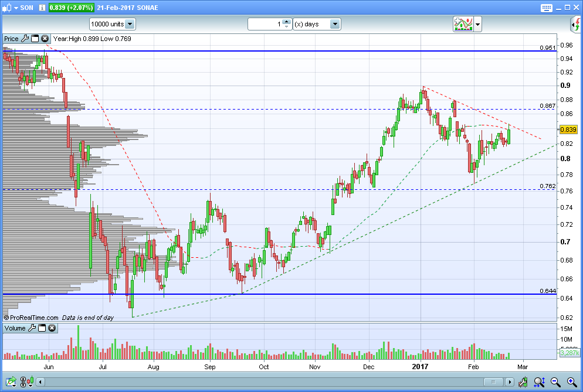583x392 pixels.
Task: Increase the timeframe value with up stepper
Action: (286, 22)
